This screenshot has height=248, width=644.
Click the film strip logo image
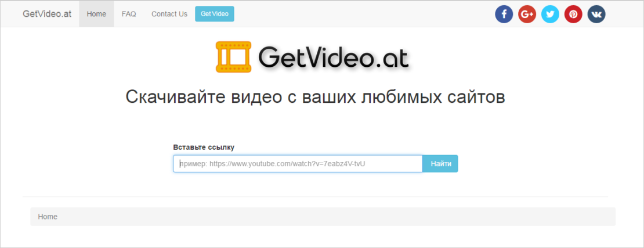233,57
